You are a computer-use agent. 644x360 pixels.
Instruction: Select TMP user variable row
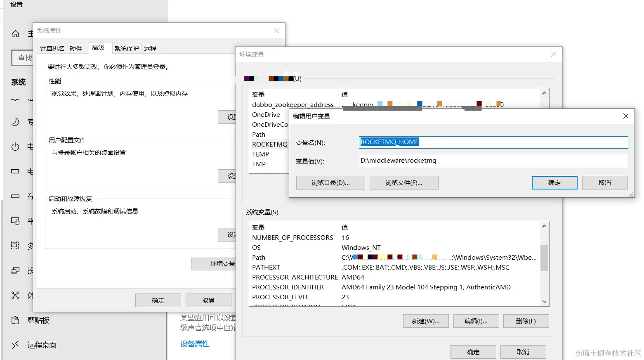pos(269,164)
